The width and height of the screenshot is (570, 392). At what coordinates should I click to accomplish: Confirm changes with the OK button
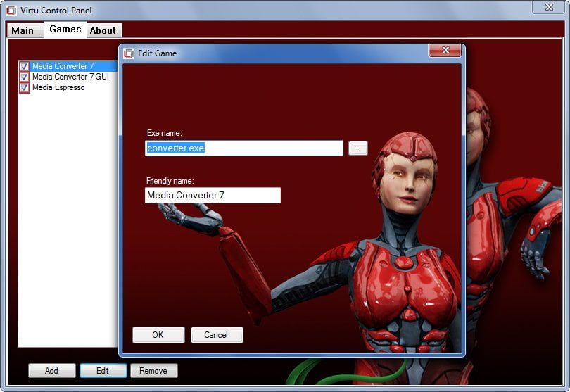[x=158, y=335]
